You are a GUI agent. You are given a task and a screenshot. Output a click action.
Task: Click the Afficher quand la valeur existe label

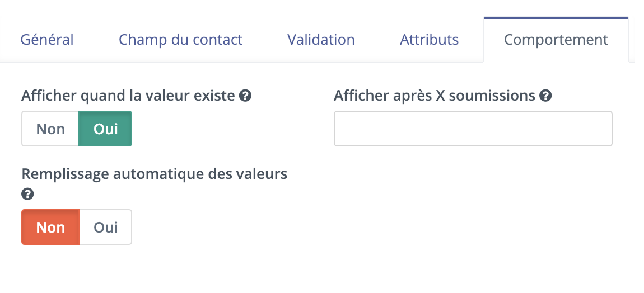point(128,96)
